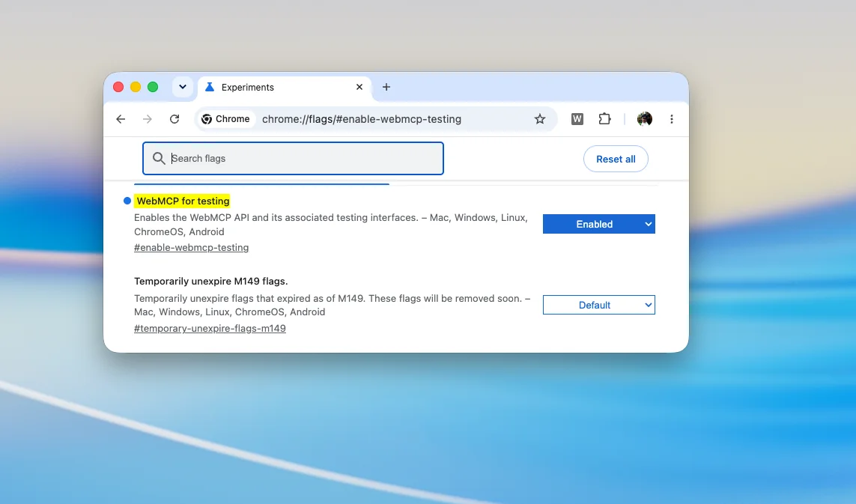Screen dimensions: 856x504
Task: Click the red close window button
Action: pos(118,87)
